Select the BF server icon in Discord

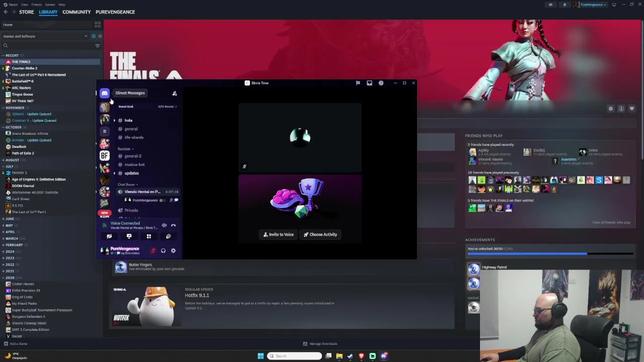104,155
